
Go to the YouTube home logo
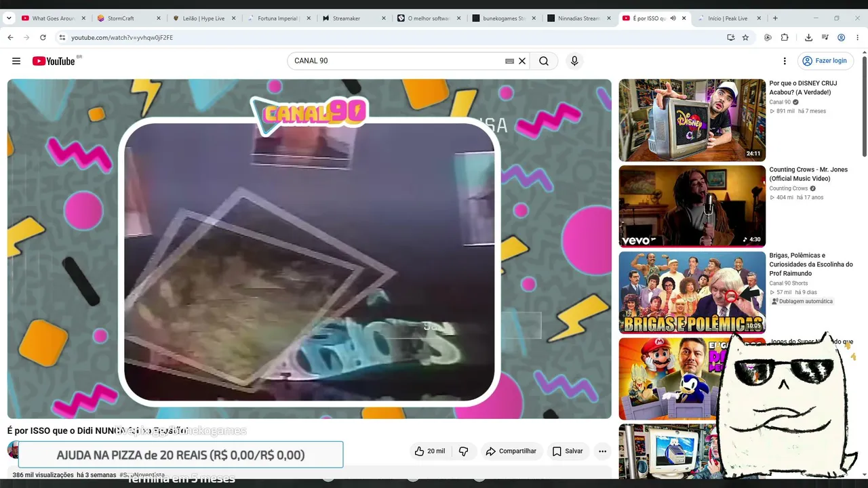click(54, 61)
